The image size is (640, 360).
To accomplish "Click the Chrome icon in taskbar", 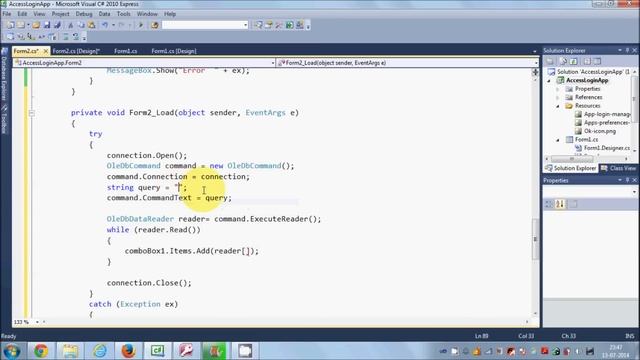I will click(41, 351).
